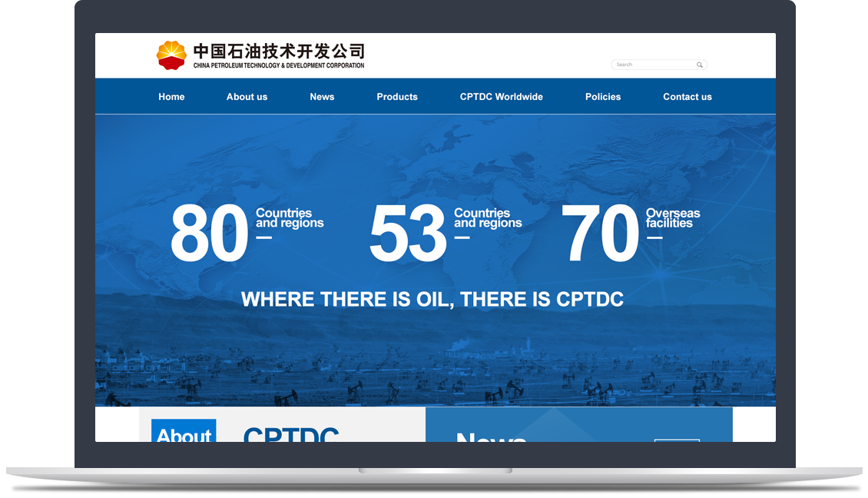Open the Policies navigation item
Image resolution: width=868 pixels, height=498 pixels.
pos(602,96)
